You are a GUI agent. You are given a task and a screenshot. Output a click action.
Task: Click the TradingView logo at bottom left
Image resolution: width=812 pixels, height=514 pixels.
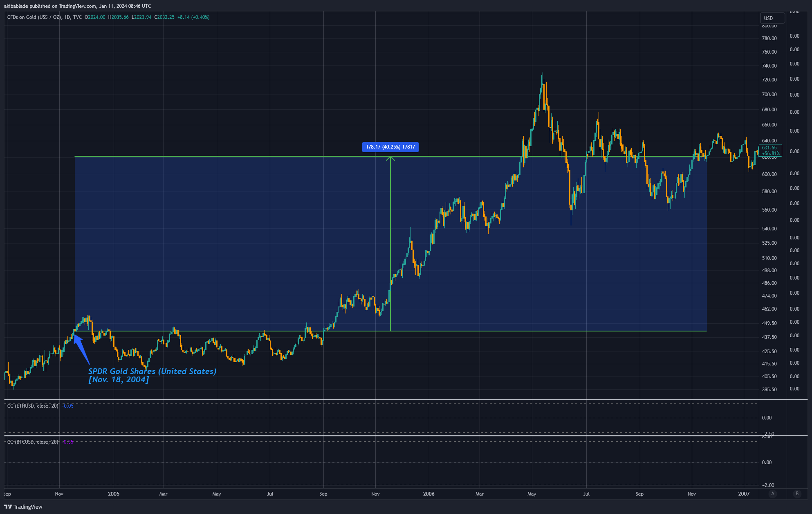tap(23, 507)
